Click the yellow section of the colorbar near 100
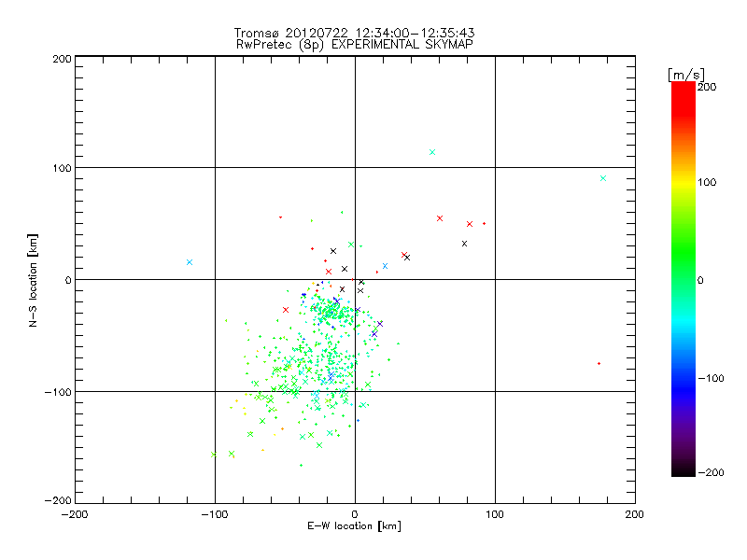 tap(684, 182)
